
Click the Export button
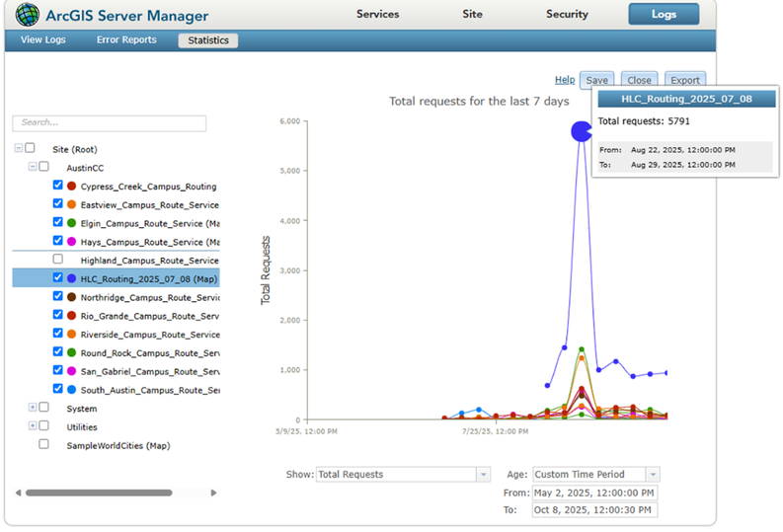(685, 80)
